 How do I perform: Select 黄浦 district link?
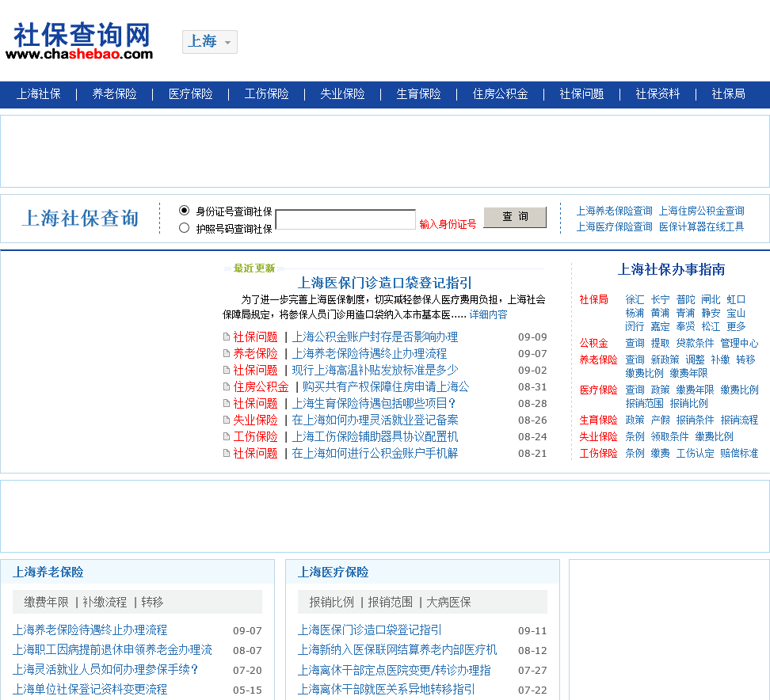tap(660, 314)
